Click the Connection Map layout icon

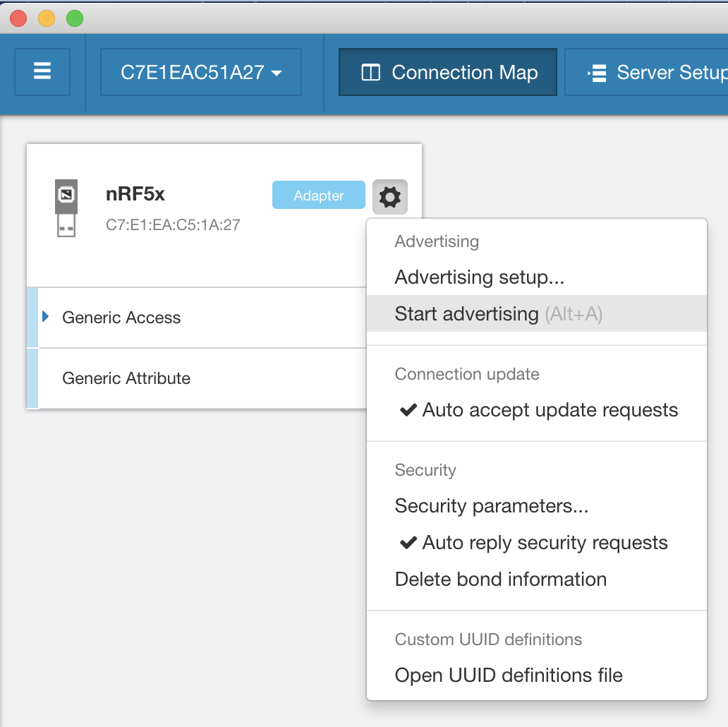[x=370, y=73]
